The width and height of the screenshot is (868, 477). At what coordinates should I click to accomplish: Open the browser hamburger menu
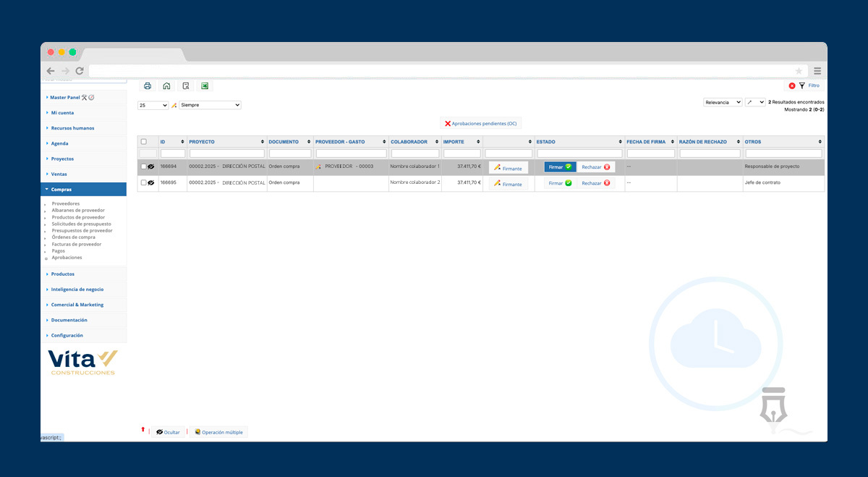coord(817,71)
